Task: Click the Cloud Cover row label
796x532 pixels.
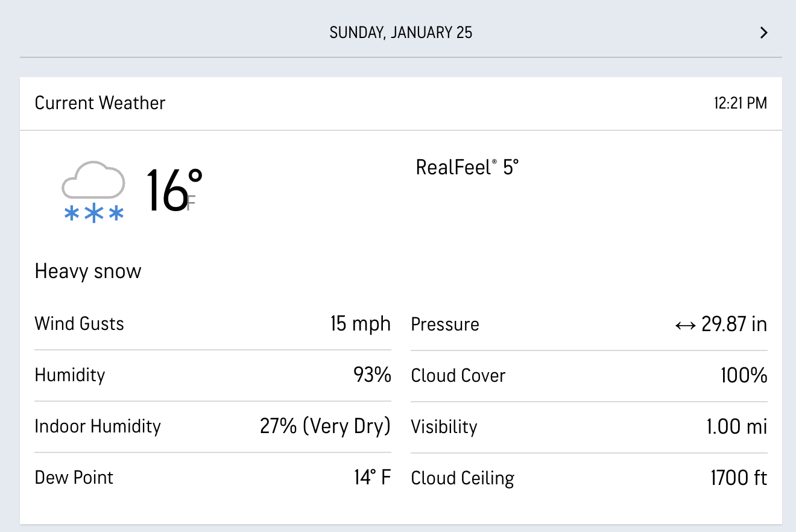Action: click(458, 376)
